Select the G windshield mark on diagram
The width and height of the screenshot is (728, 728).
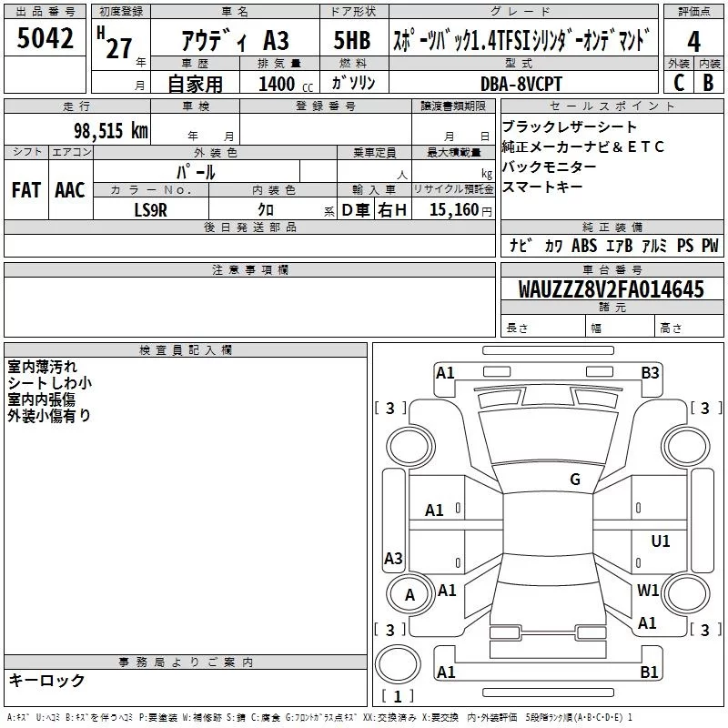pyautogui.click(x=575, y=480)
